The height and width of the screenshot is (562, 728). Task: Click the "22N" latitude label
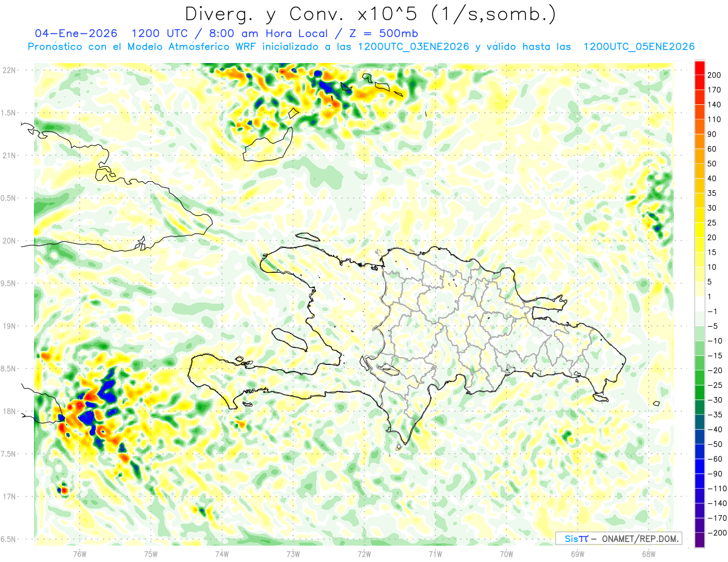click(9, 70)
